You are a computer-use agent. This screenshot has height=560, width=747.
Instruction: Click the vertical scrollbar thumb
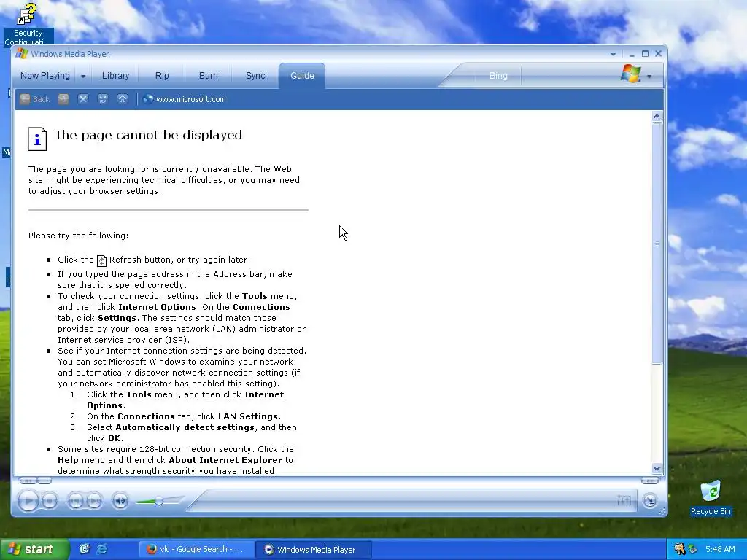coord(657,244)
